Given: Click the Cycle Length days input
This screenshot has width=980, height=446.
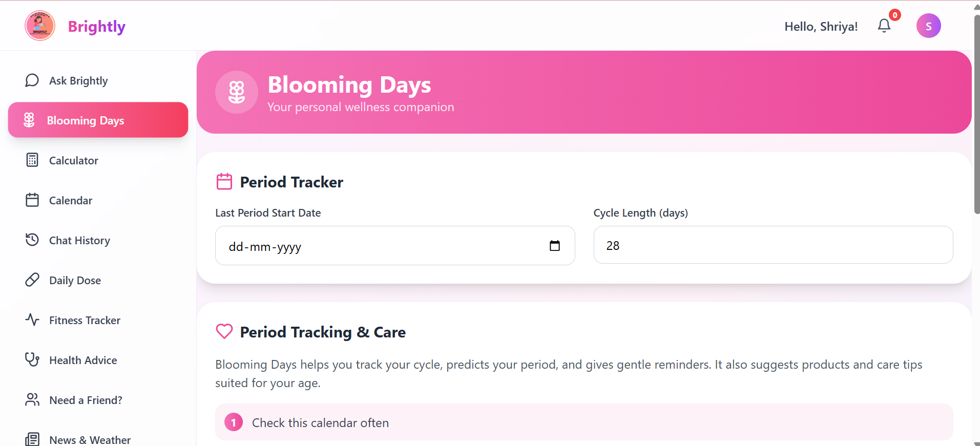Looking at the screenshot, I should (773, 245).
